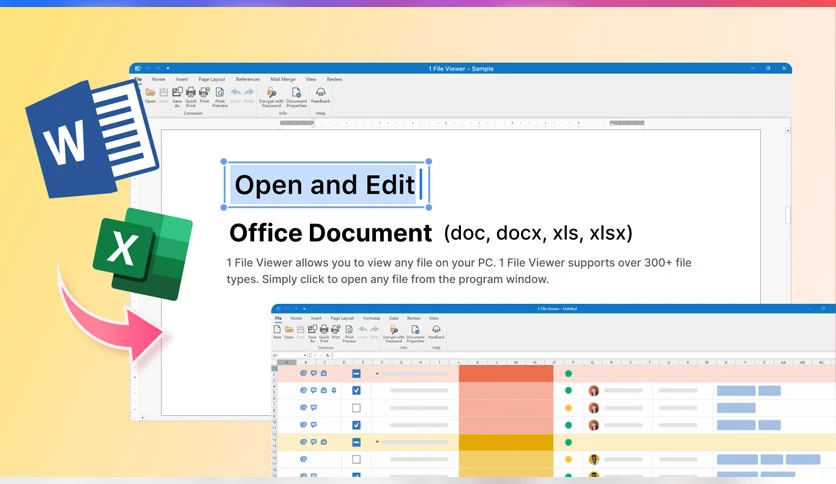
Task: Open Document Properties in the spreadsheet window
Action: 415,333
